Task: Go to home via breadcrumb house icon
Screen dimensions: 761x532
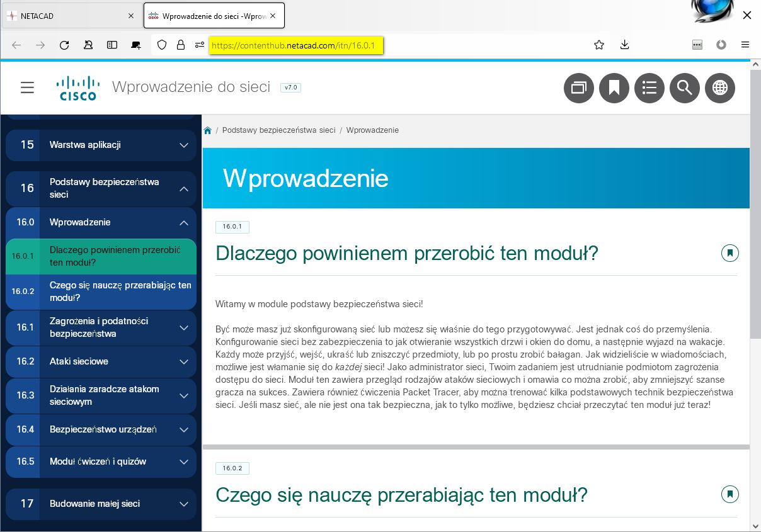Action: (x=207, y=130)
